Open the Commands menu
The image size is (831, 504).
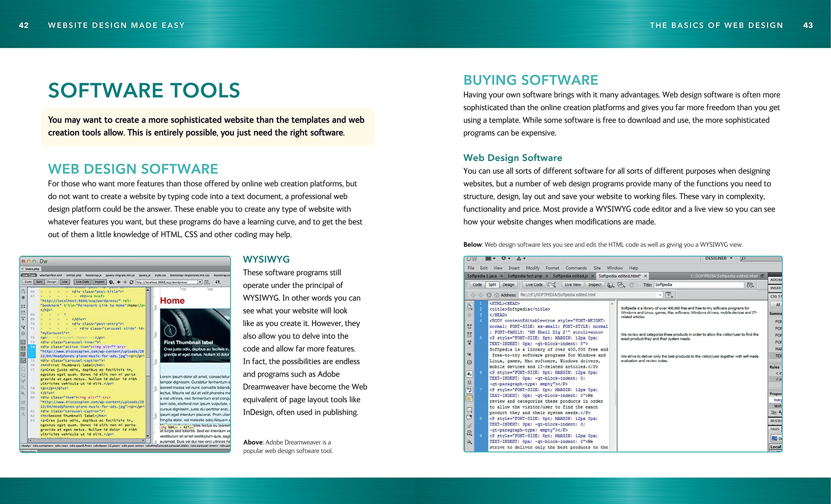(576, 268)
